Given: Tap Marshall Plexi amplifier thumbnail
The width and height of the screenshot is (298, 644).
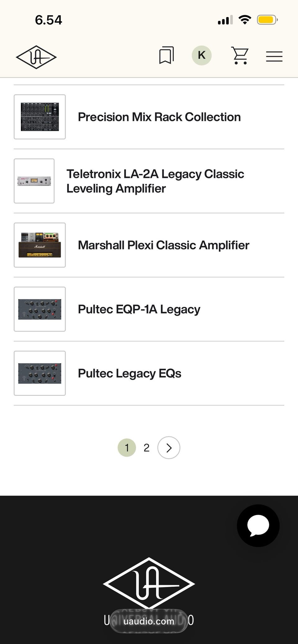Looking at the screenshot, I should point(40,245).
